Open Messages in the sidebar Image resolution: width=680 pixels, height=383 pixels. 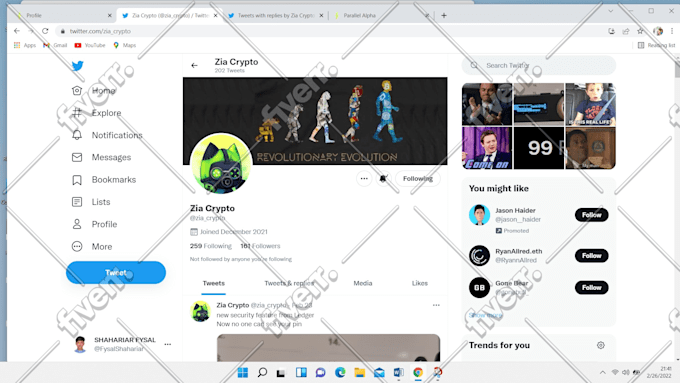tap(101, 157)
